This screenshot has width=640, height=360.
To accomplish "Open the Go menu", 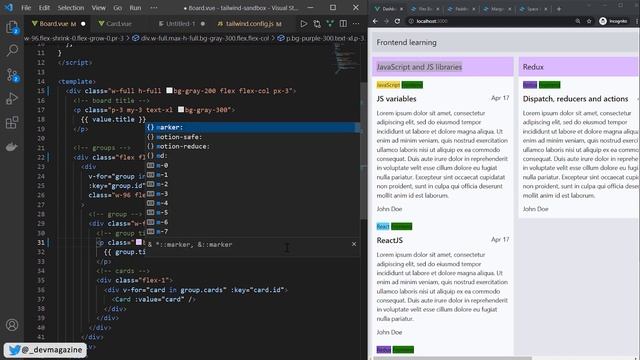I will [118, 8].
